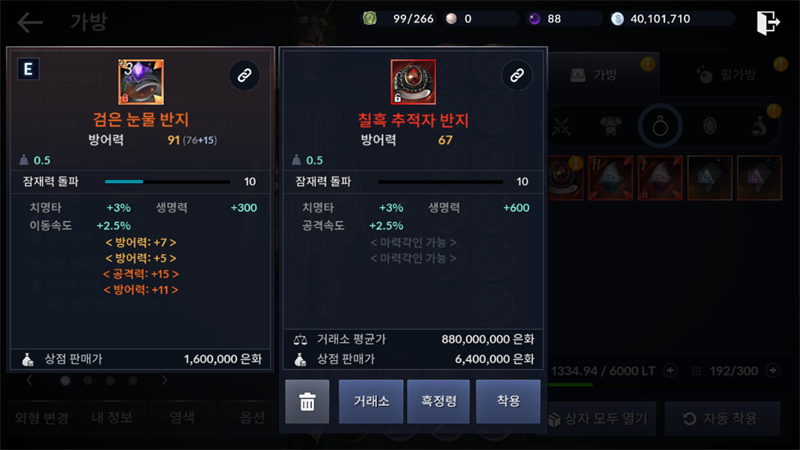The height and width of the screenshot is (450, 800).
Task: Click the exit door icon at top right
Action: (768, 22)
